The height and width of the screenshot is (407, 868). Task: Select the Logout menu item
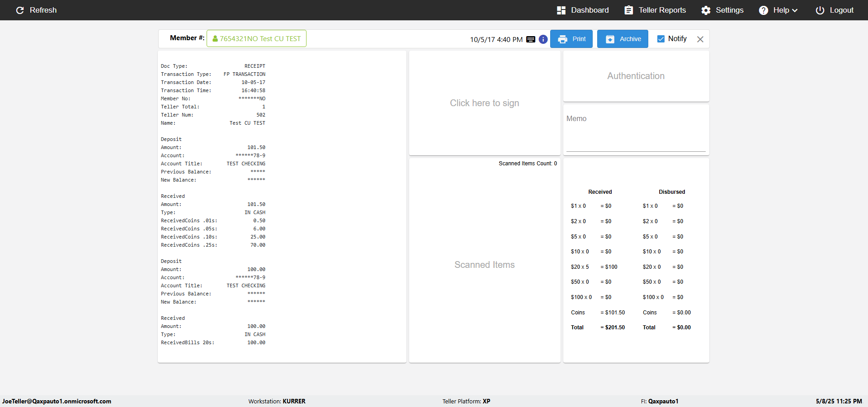[x=835, y=10]
